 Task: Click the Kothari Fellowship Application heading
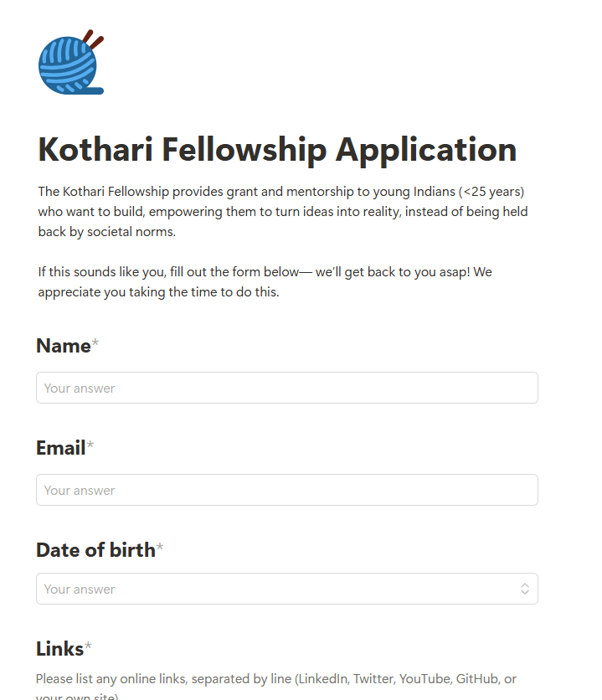[x=277, y=150]
